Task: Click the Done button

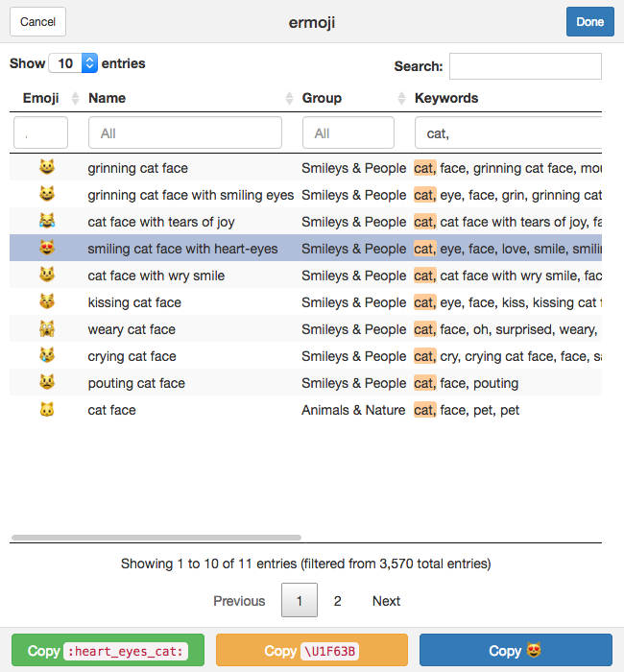Action: point(589,21)
